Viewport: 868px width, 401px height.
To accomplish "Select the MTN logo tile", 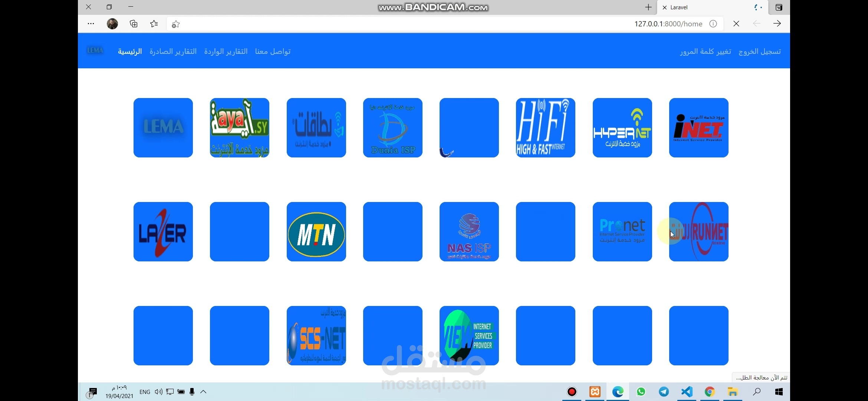I will point(316,232).
